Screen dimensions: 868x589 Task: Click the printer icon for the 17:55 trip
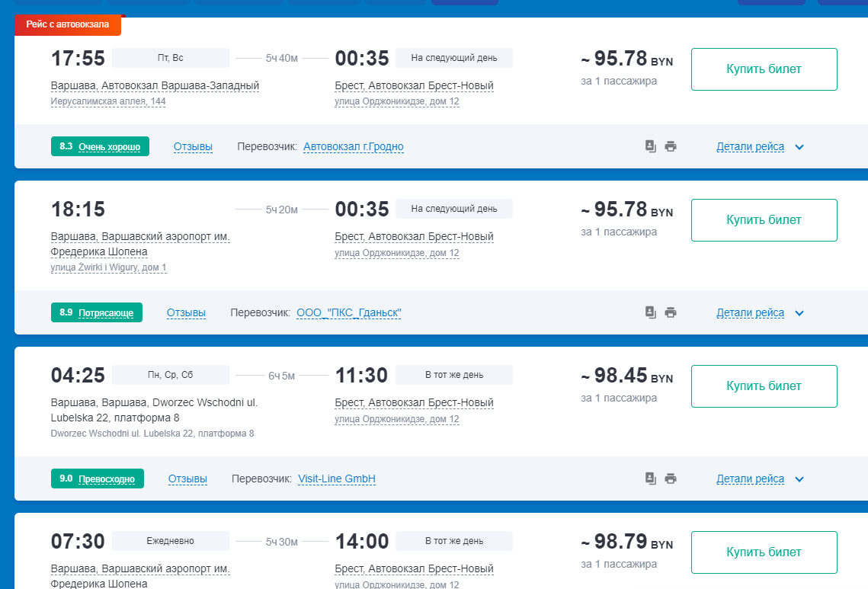(671, 146)
